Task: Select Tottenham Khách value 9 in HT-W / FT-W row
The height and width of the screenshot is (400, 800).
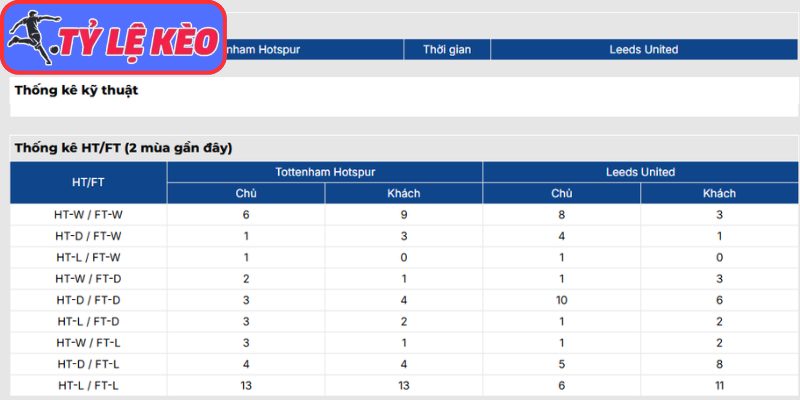Action: point(404,215)
